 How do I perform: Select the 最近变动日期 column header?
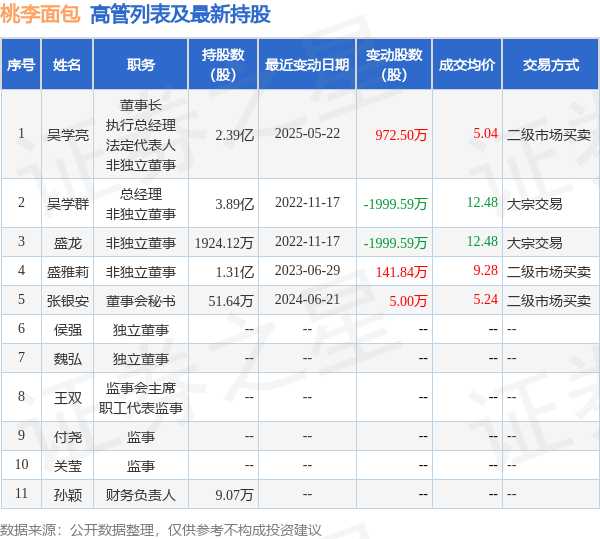pos(307,64)
